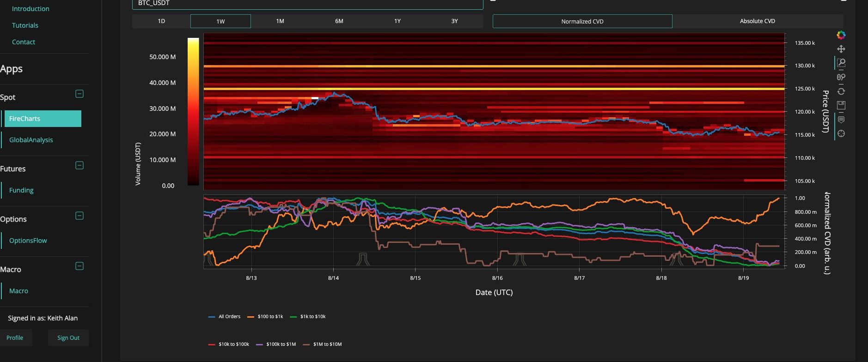The width and height of the screenshot is (868, 362).
Task: Click the Sign Out button
Action: (x=68, y=338)
